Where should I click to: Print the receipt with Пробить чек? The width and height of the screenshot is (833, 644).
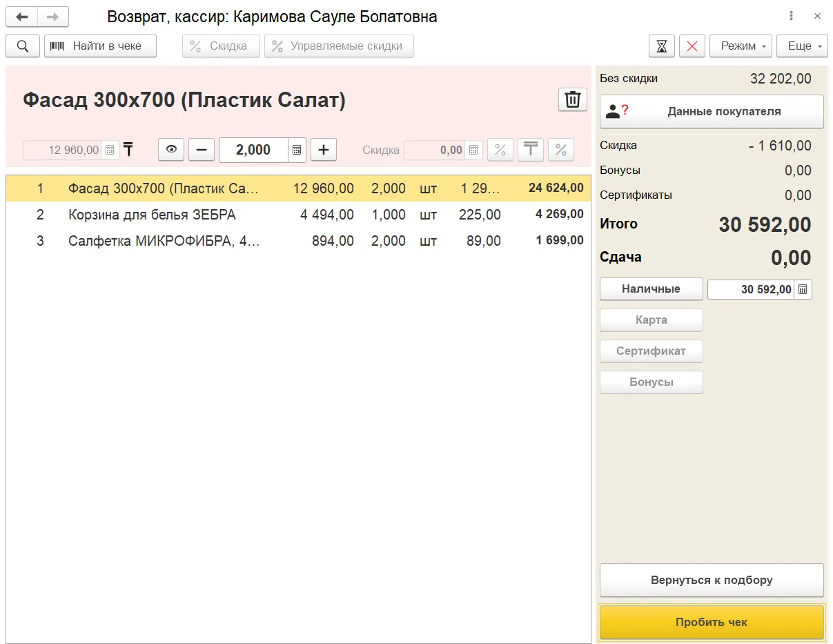click(x=712, y=623)
